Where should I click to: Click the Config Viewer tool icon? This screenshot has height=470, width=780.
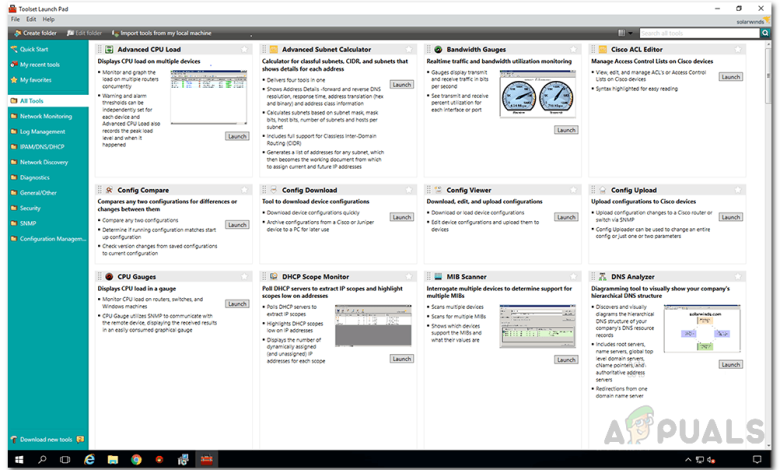(438, 190)
